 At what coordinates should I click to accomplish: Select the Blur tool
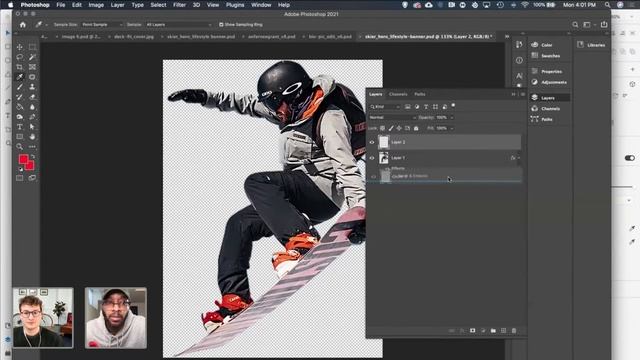coord(32,107)
